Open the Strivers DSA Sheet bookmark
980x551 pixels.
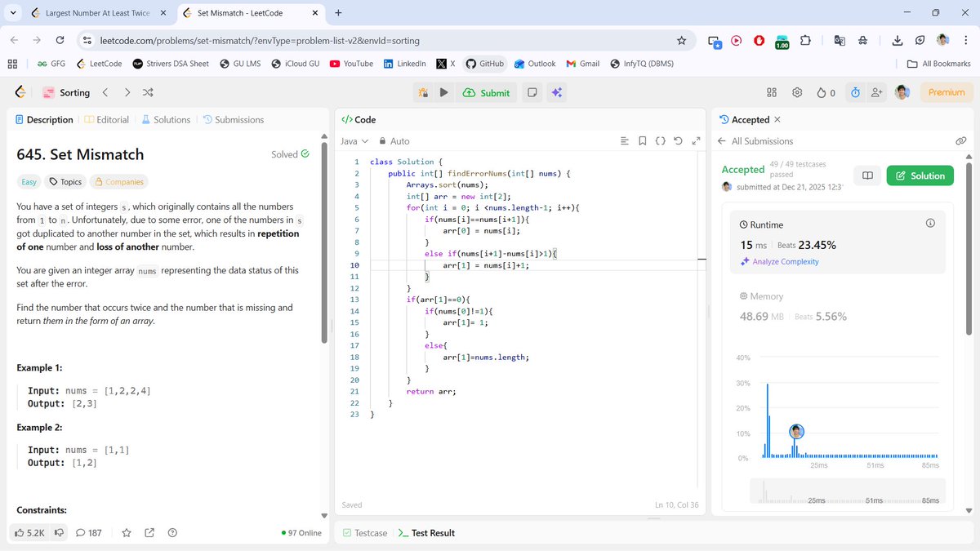click(x=171, y=64)
